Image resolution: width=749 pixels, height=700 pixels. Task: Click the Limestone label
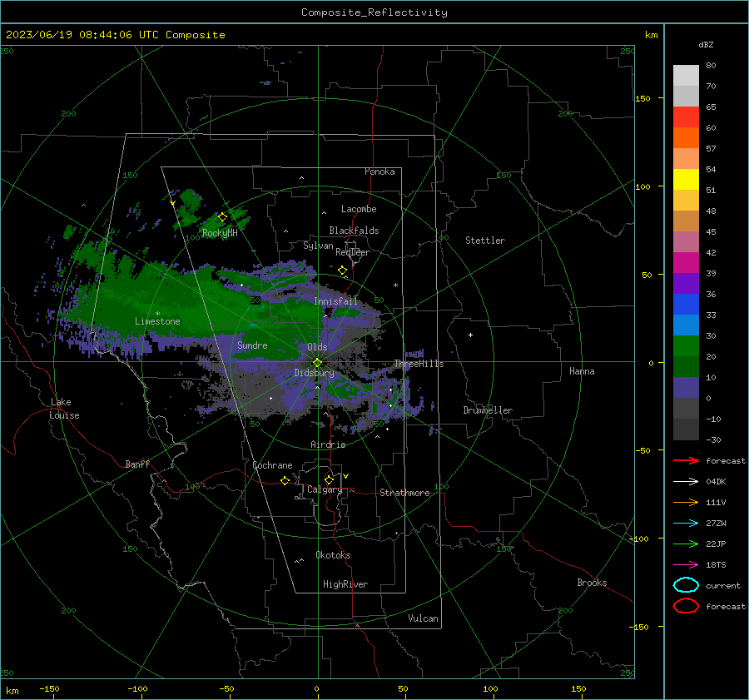click(157, 321)
